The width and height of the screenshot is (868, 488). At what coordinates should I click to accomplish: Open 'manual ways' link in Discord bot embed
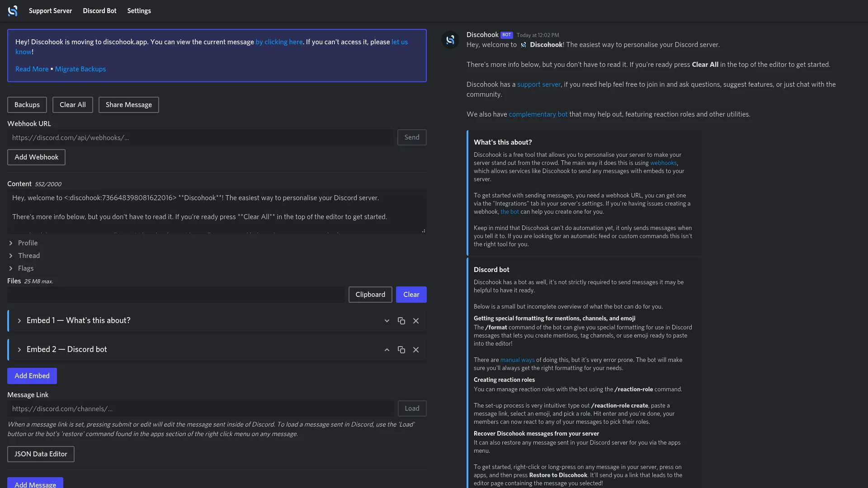tap(517, 360)
